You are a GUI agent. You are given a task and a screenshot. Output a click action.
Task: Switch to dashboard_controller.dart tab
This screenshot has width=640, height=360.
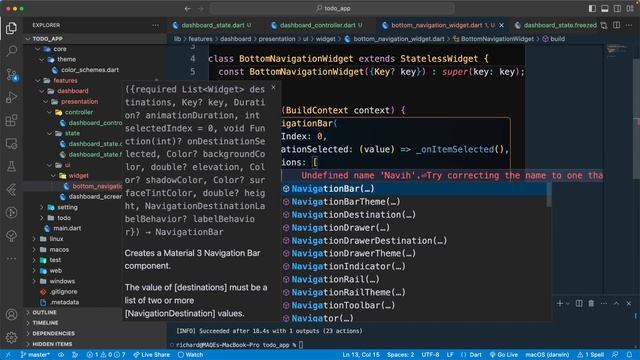[x=317, y=25]
